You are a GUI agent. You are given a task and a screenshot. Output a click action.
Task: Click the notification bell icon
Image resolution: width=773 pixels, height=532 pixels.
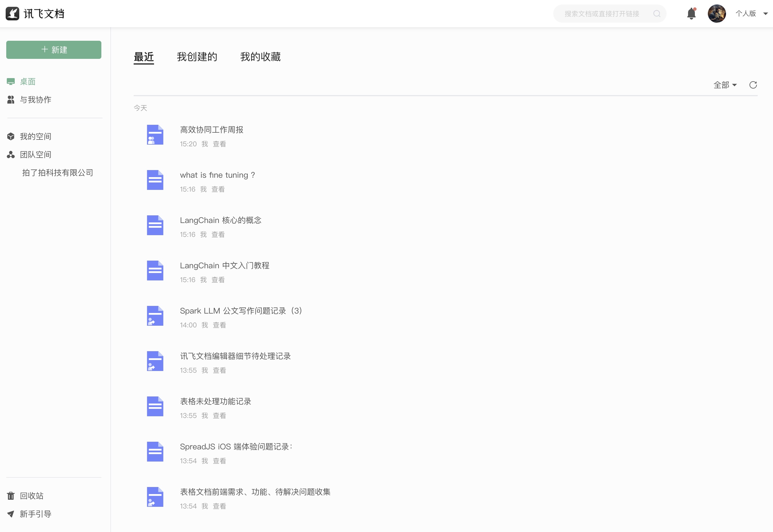[691, 14]
